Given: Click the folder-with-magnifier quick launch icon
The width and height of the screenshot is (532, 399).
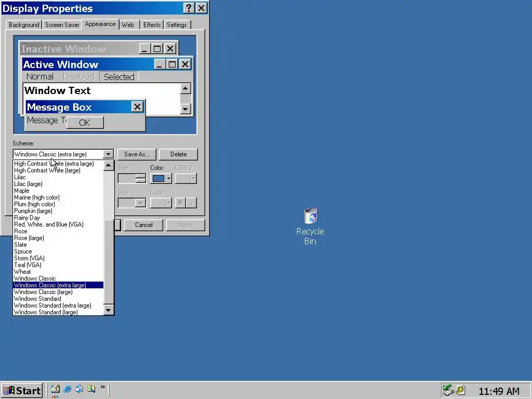Looking at the screenshot, I should 91,389.
